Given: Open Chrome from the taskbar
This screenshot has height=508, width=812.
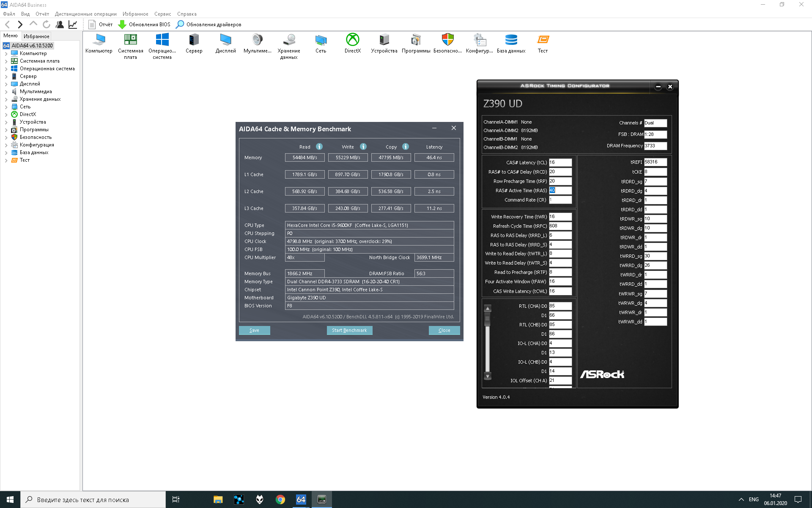Looking at the screenshot, I should click(x=280, y=500).
